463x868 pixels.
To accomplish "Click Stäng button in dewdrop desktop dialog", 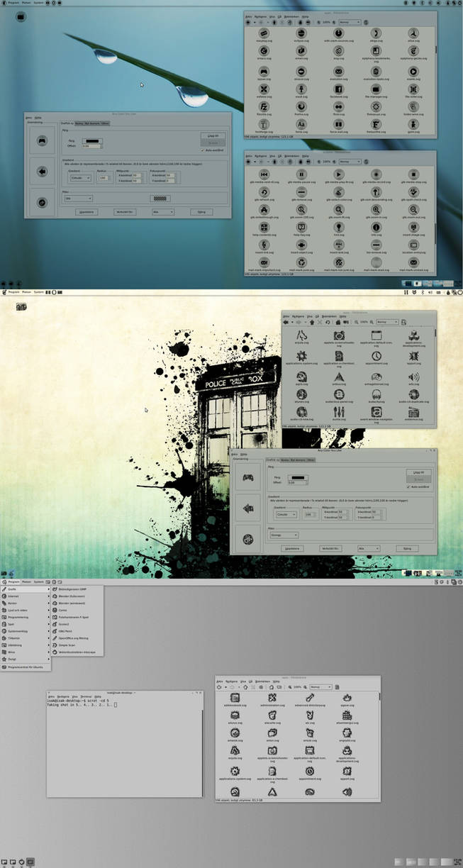I will [201, 212].
